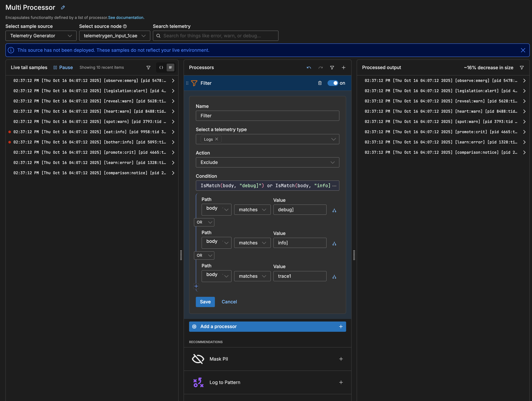Open the Exclude action dropdown
The width and height of the screenshot is (532, 401).
click(267, 162)
